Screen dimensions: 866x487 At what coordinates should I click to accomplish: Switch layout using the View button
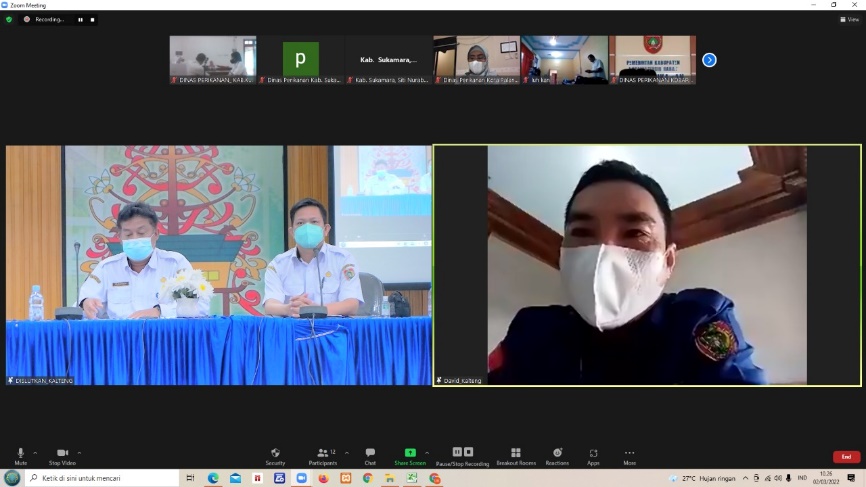[x=849, y=19]
